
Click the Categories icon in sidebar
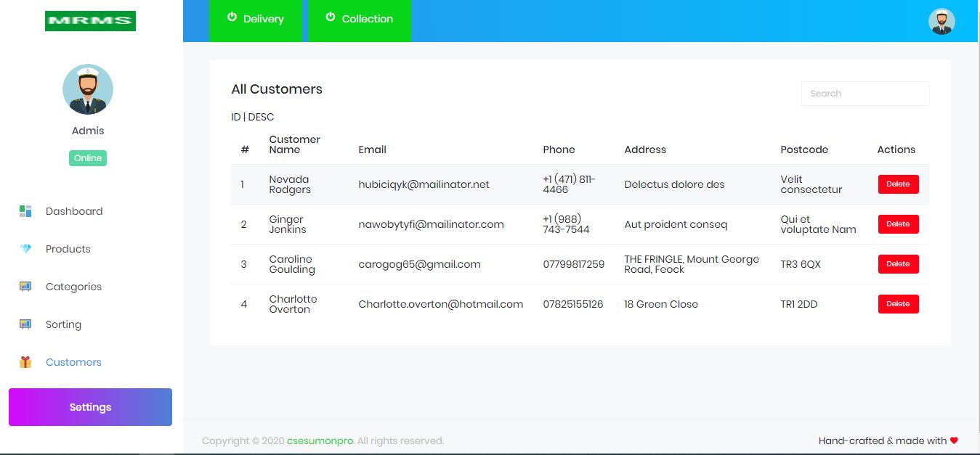pos(25,287)
